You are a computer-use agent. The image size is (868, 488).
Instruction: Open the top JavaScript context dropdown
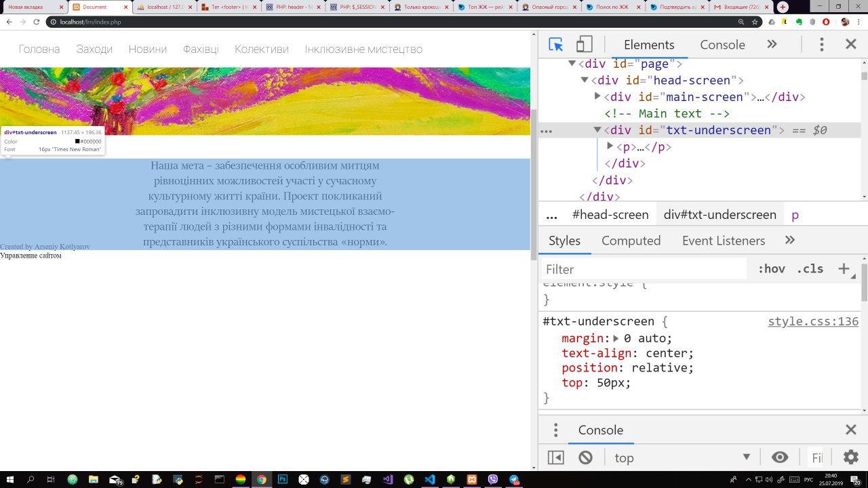point(682,457)
